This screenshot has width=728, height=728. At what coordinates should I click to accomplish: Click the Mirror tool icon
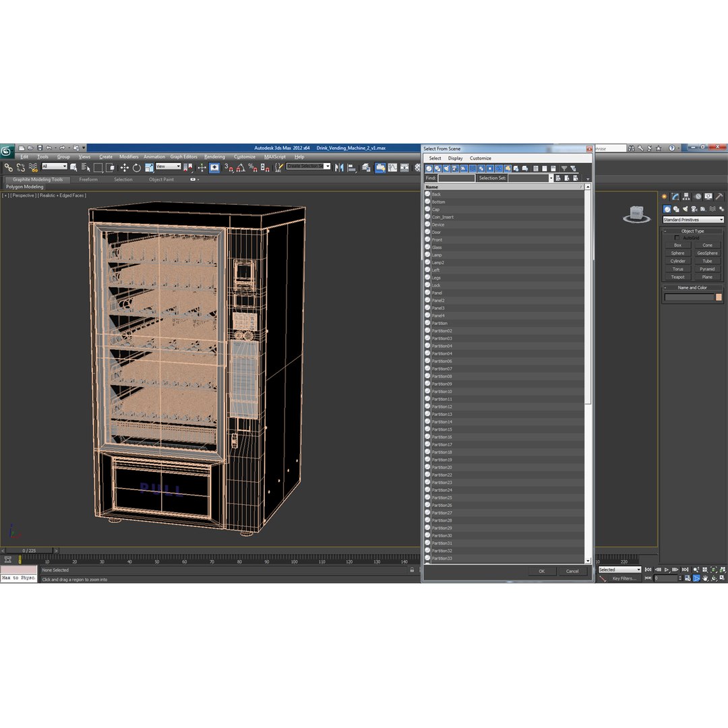(339, 168)
